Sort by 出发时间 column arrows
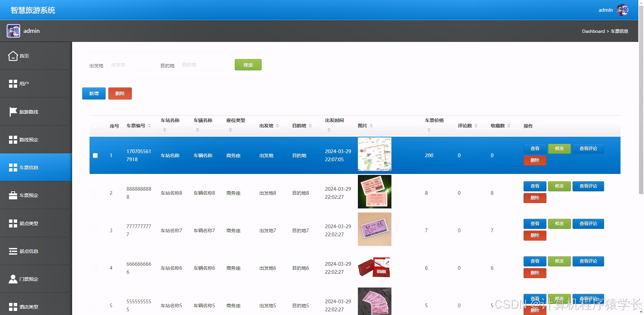Viewport: 644px width, 315px height. point(329,130)
